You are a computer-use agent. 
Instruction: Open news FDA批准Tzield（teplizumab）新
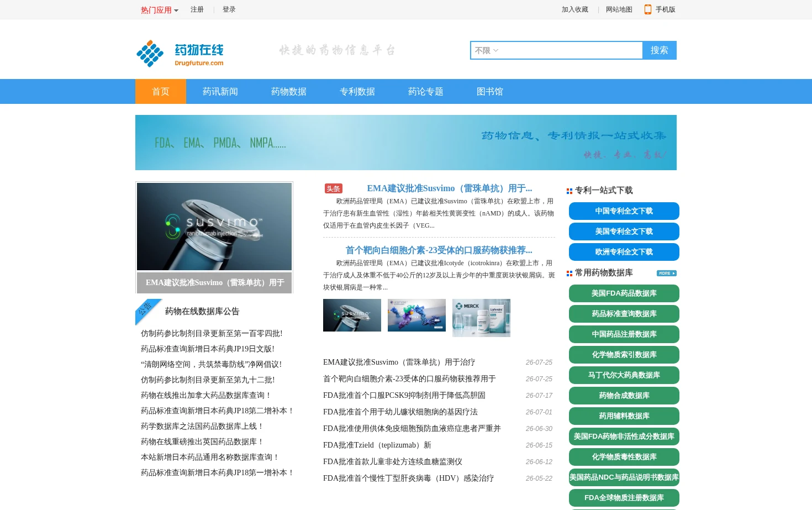point(377,445)
